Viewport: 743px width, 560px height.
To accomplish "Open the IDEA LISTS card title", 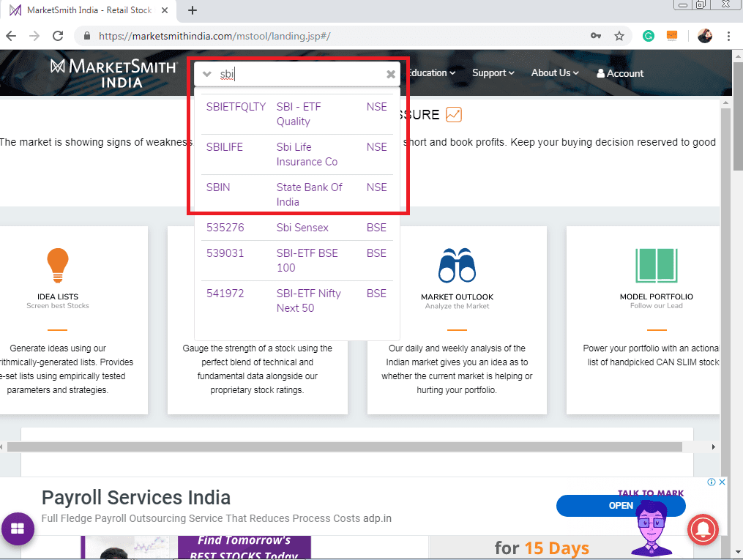I will pos(58,296).
